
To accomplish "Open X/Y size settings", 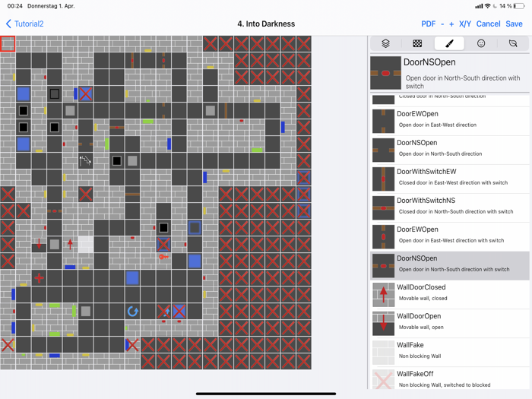I will pyautogui.click(x=465, y=24).
